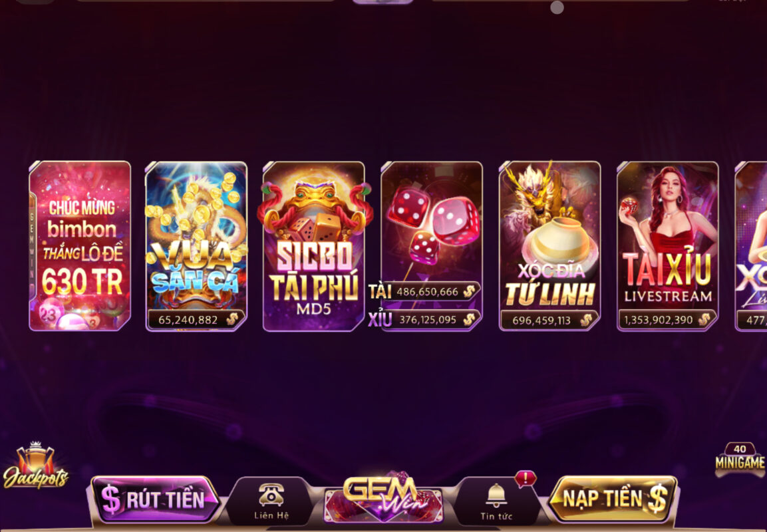Open the partially visible rightmost game card
The height and width of the screenshot is (532, 767).
click(x=751, y=246)
